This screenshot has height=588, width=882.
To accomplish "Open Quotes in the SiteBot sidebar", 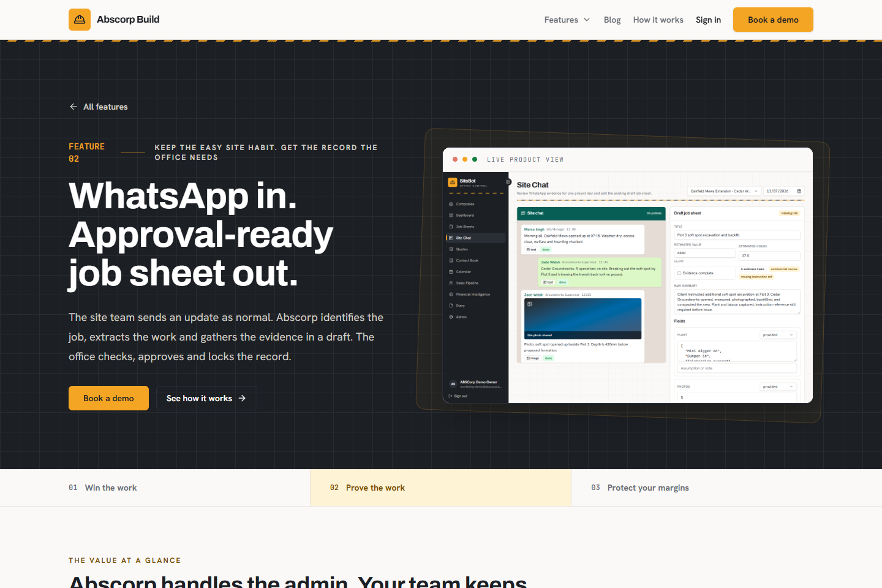I will (476, 249).
